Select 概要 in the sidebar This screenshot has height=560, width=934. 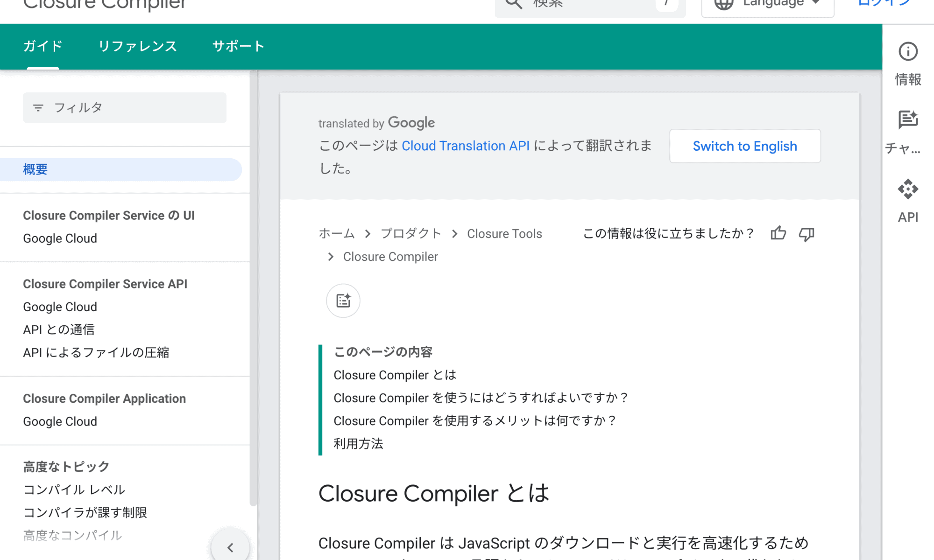coord(121,169)
